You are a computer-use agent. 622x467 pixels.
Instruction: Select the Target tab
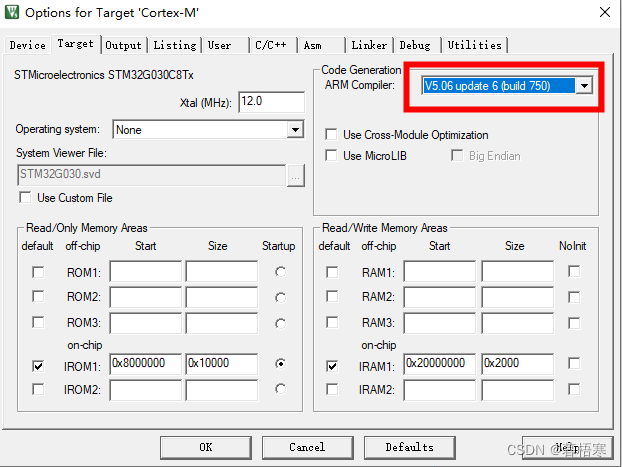(x=75, y=44)
